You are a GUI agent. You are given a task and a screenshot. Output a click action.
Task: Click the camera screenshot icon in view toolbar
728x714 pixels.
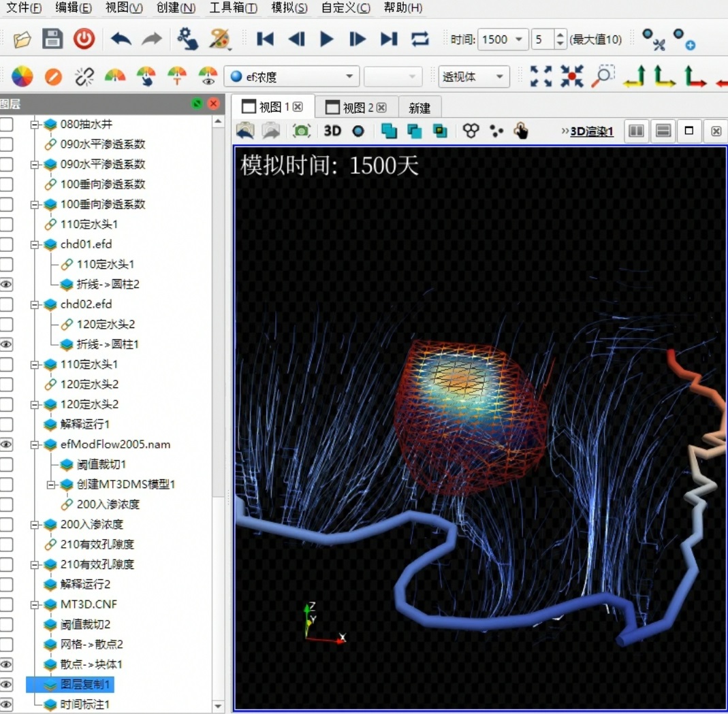[301, 131]
